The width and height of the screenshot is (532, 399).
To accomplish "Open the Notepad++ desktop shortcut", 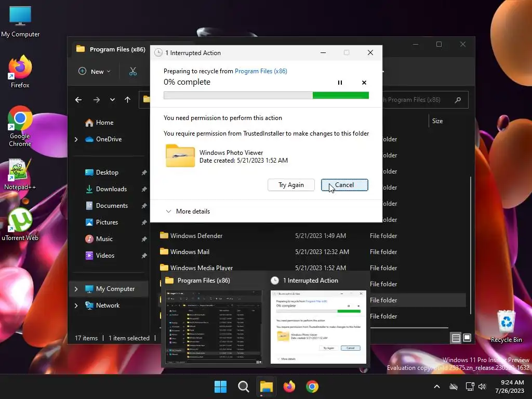I will pyautogui.click(x=20, y=174).
